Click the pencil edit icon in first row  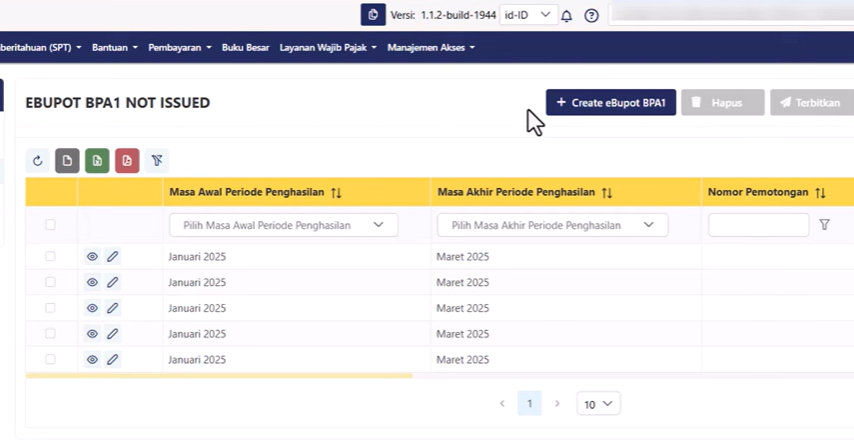click(113, 257)
